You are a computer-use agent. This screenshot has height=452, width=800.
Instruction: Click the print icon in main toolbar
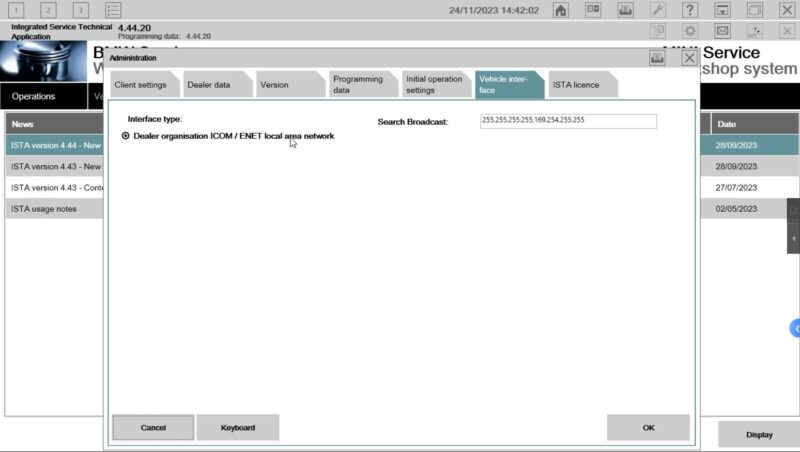[626, 10]
